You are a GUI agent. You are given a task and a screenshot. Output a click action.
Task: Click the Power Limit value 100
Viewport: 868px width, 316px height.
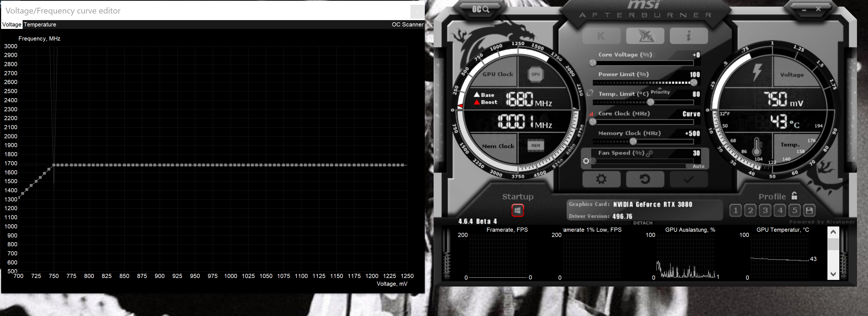pos(695,74)
